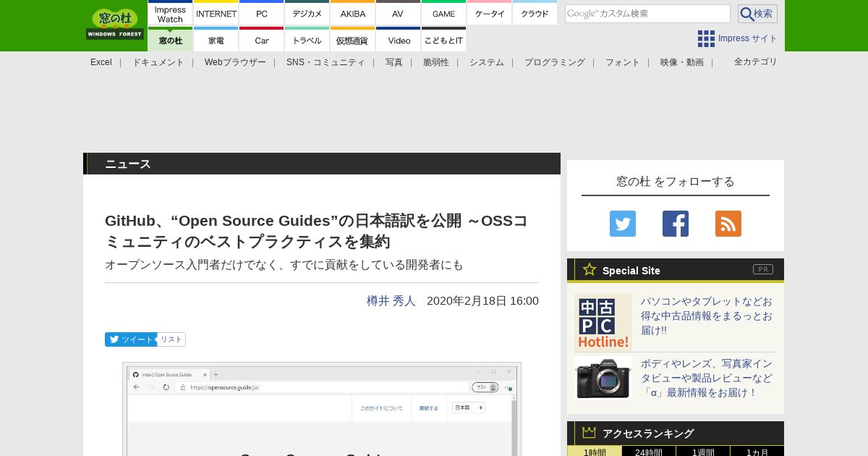
Task: Click the 検索 search button
Action: click(x=757, y=14)
